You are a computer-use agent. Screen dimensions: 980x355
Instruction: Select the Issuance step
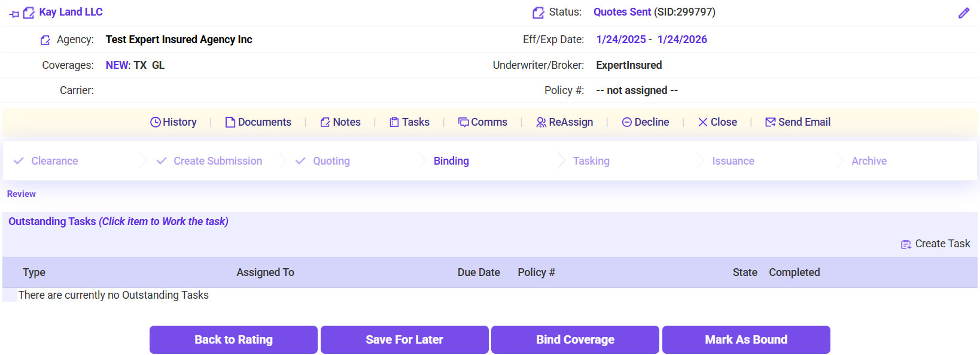733,161
